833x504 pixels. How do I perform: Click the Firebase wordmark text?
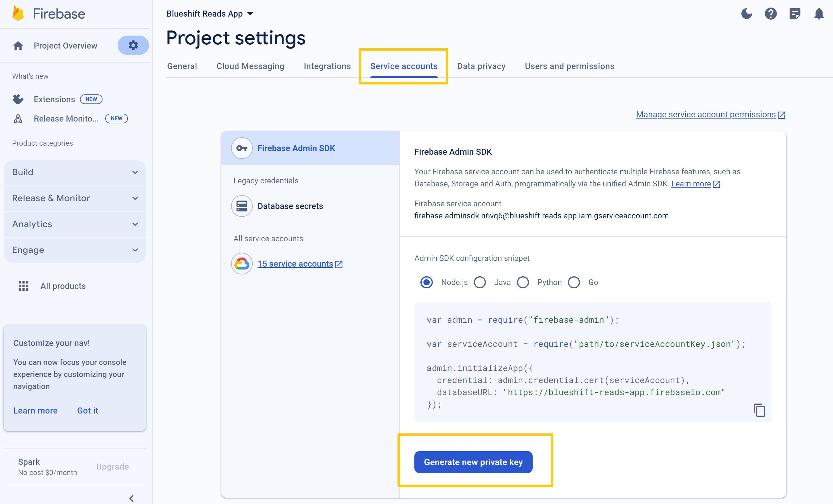[x=59, y=14]
